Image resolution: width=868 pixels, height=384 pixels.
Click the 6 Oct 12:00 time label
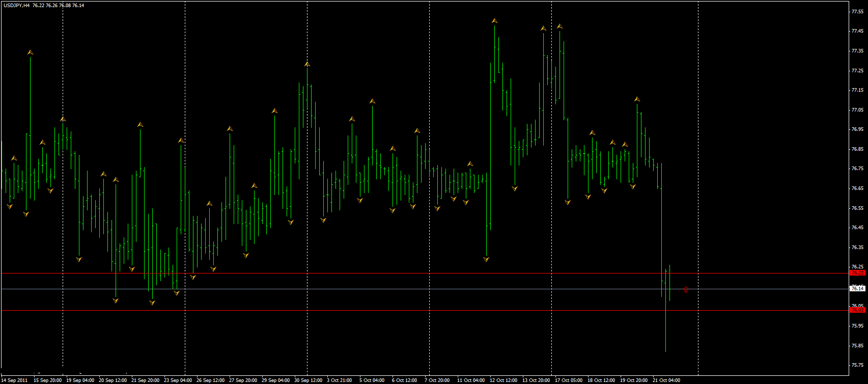pos(405,380)
